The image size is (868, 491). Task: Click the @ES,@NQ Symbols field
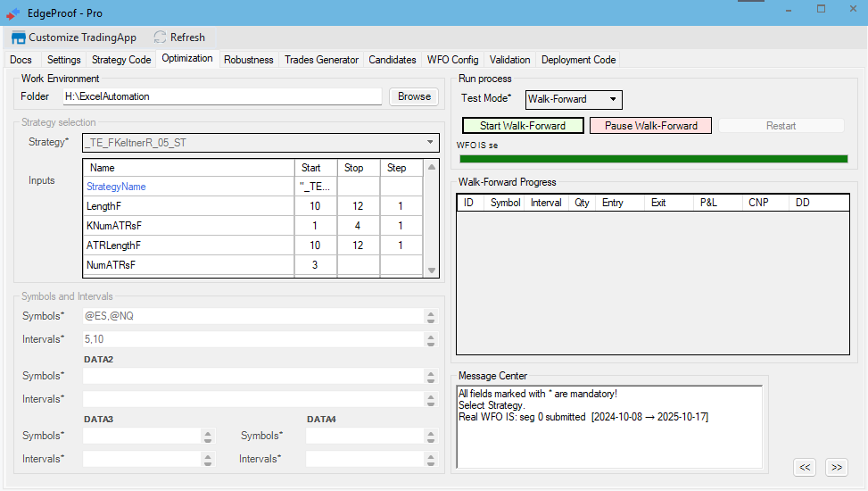(x=253, y=316)
